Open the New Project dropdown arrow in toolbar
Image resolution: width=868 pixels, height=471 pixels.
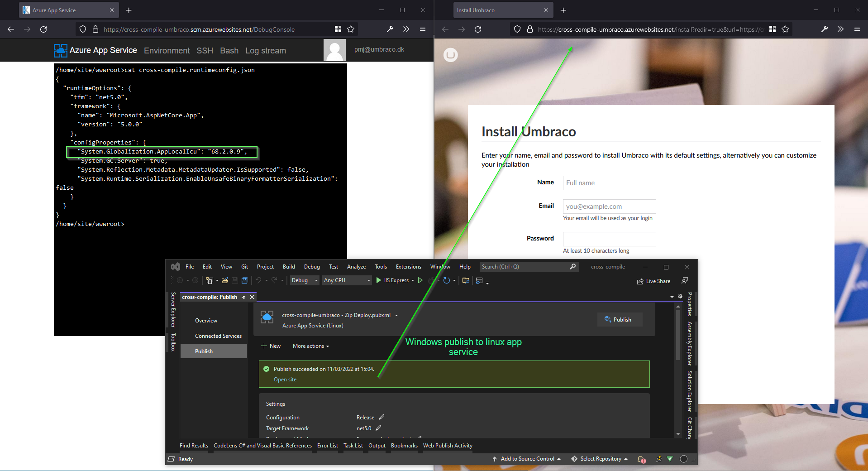click(x=217, y=280)
